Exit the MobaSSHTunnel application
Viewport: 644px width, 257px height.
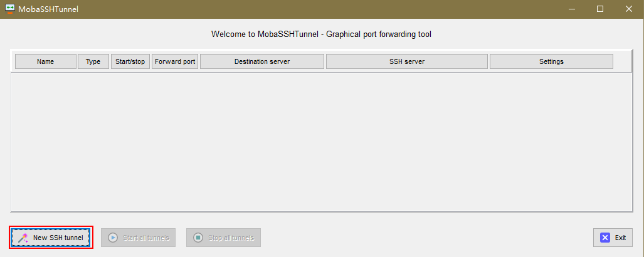pos(613,238)
